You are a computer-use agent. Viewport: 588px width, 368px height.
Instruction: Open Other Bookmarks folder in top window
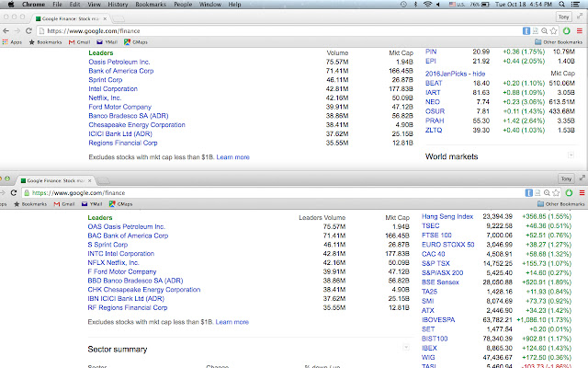pyautogui.click(x=559, y=42)
